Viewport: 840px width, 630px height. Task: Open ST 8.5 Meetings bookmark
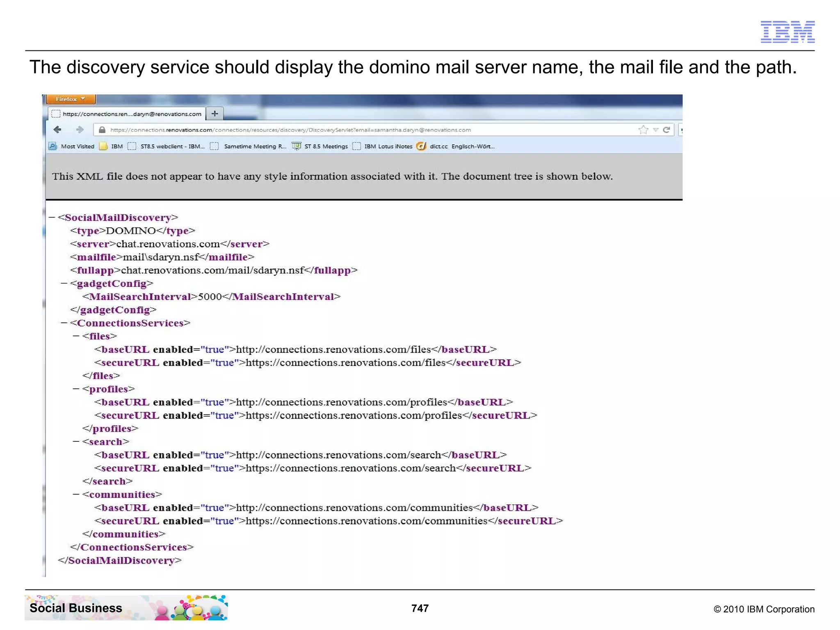pyautogui.click(x=320, y=146)
